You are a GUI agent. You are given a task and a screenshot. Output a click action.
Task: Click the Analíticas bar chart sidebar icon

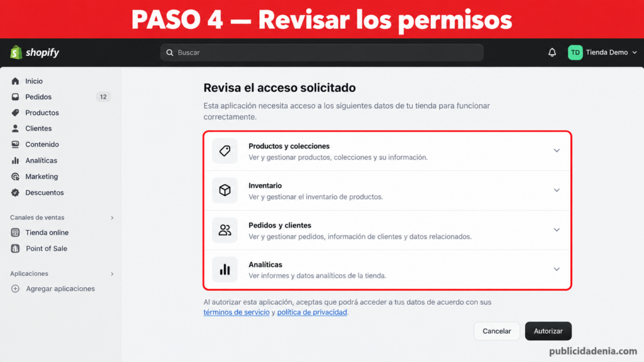pyautogui.click(x=15, y=160)
